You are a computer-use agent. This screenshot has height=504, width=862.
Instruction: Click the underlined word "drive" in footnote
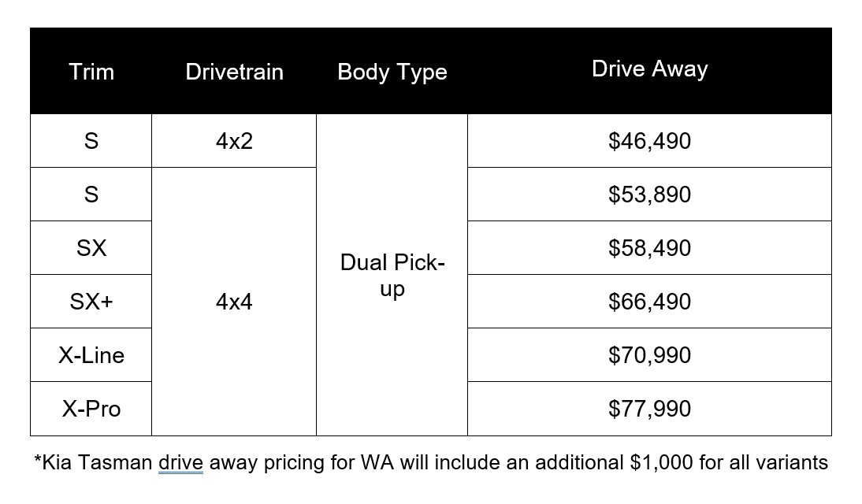point(180,462)
